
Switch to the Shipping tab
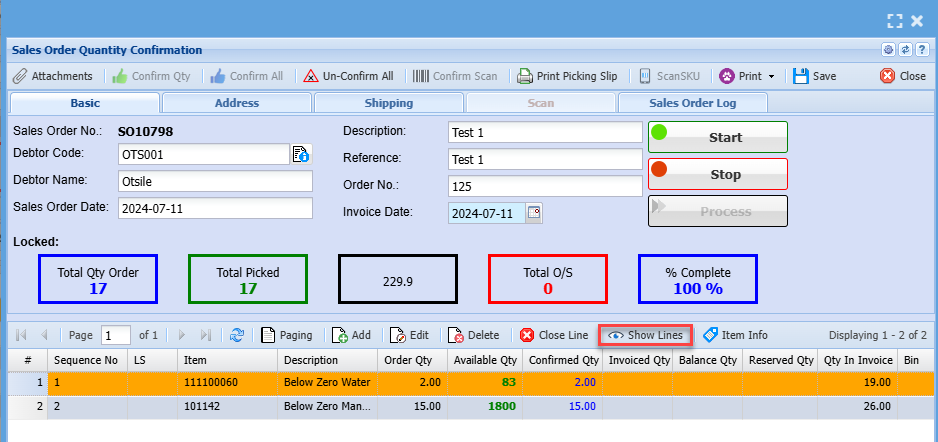click(388, 103)
